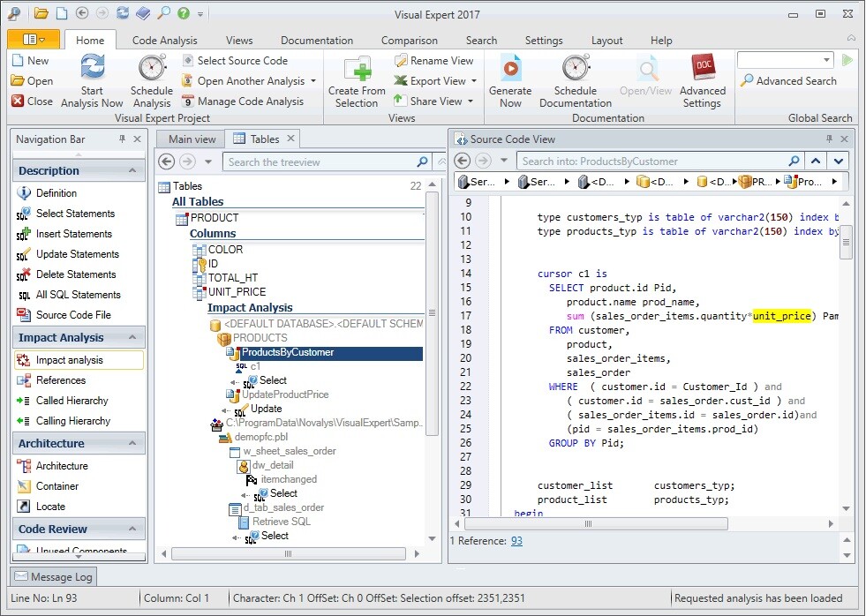
Task: Click Generate Now to build documentation
Action: pos(510,79)
